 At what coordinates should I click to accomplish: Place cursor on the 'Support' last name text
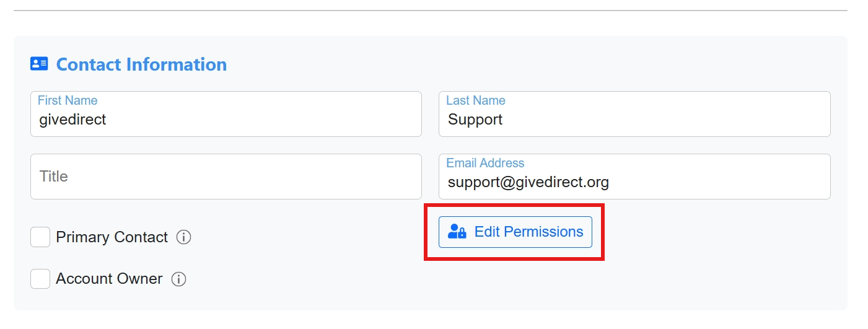(x=475, y=120)
